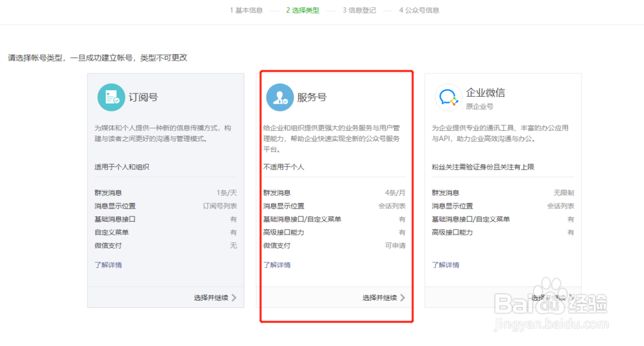This screenshot has height=346, width=644.
Task: Click 可申请 value for 微信支付
Action: tap(395, 245)
